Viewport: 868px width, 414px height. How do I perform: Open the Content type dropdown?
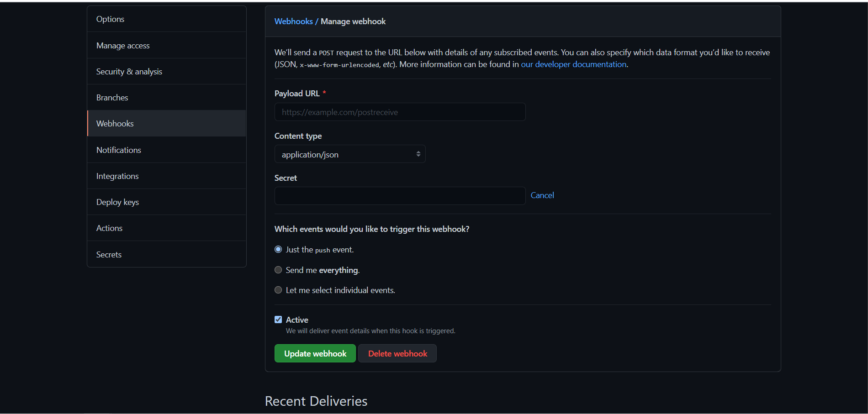(x=349, y=154)
